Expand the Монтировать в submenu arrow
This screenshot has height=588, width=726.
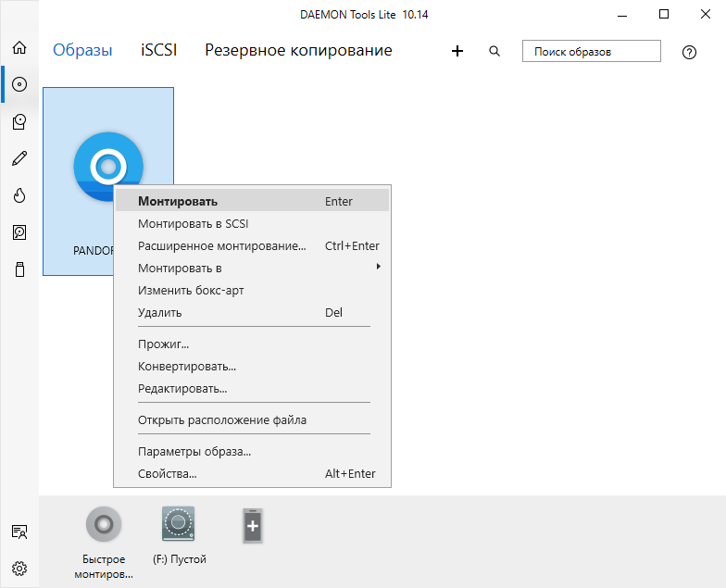click(x=378, y=267)
